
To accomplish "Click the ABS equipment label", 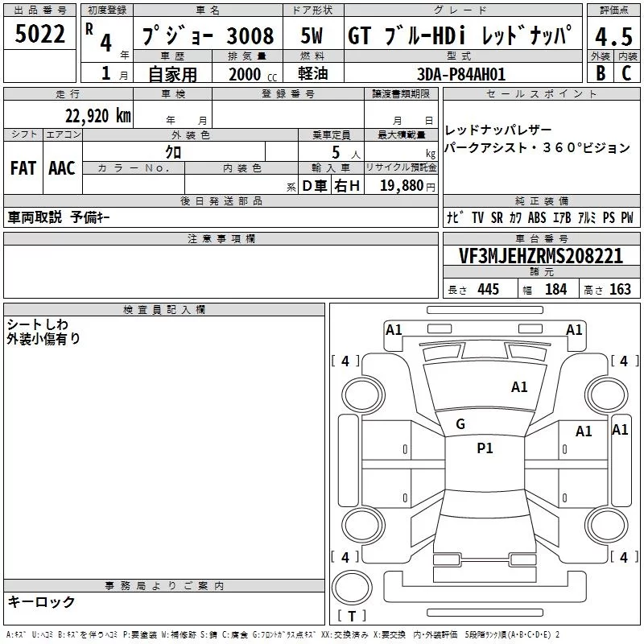I will click(537, 217).
